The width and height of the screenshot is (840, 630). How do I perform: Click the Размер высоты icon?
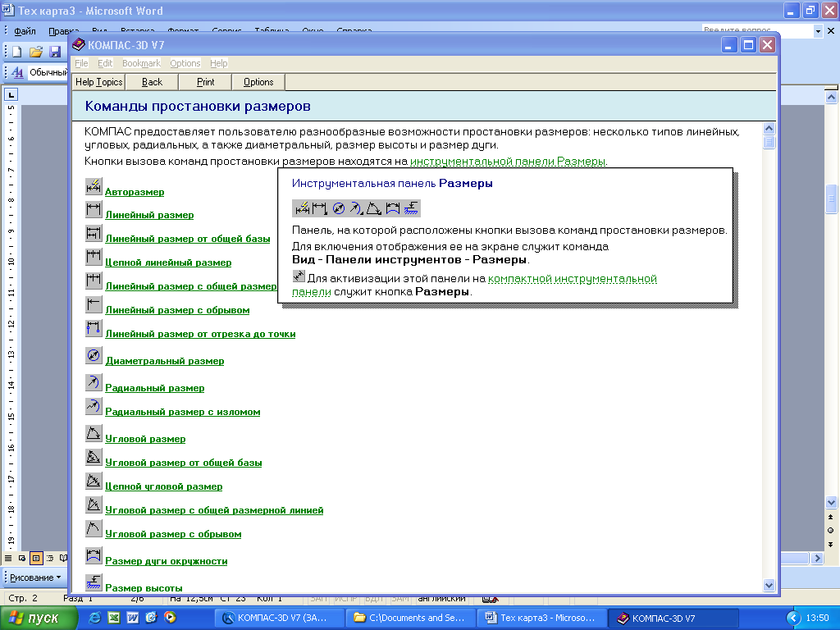(x=94, y=582)
